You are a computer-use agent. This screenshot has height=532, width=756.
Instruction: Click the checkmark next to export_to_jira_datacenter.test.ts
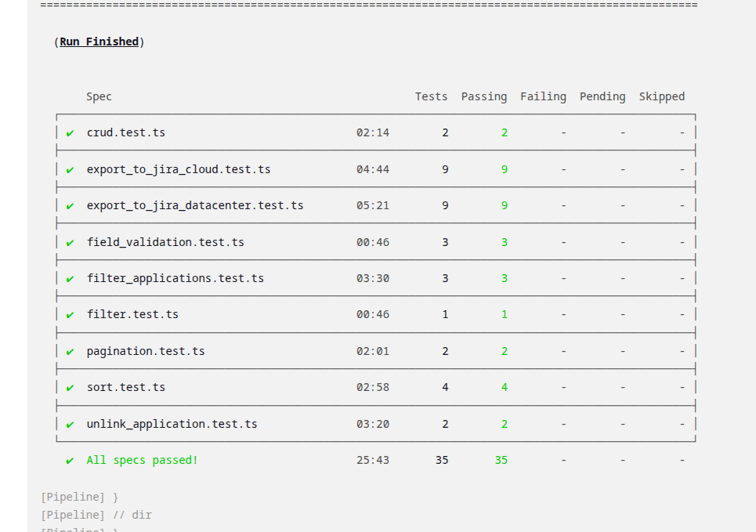pyautogui.click(x=70, y=206)
